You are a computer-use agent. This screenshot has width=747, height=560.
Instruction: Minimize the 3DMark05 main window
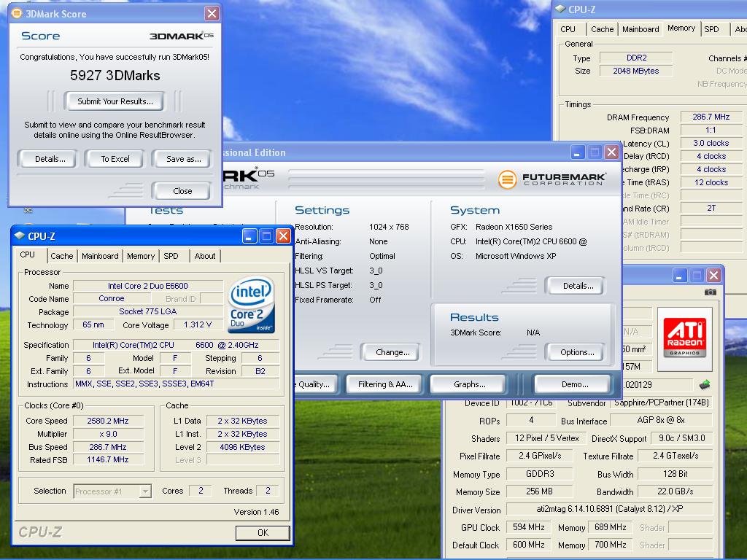point(578,152)
